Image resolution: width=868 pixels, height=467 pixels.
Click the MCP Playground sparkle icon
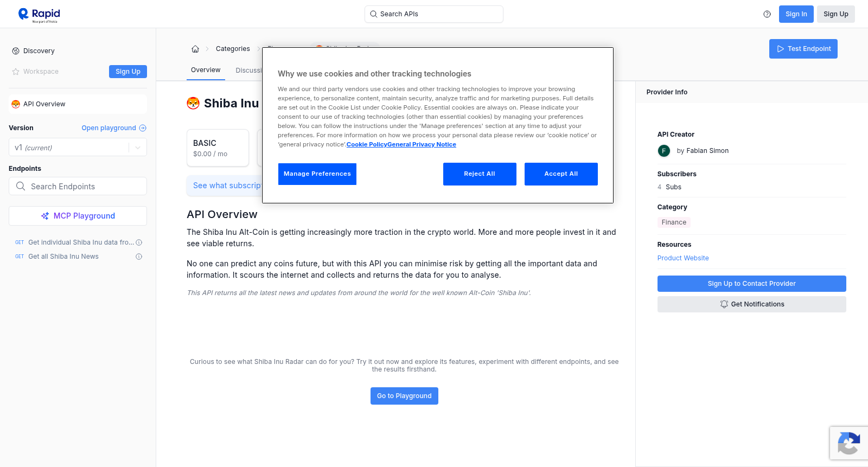[x=45, y=216]
